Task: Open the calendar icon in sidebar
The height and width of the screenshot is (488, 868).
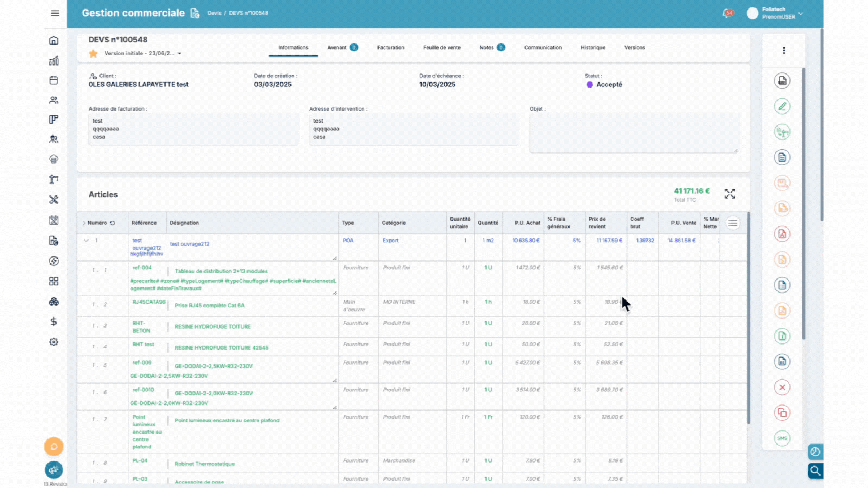Action: pos(54,80)
